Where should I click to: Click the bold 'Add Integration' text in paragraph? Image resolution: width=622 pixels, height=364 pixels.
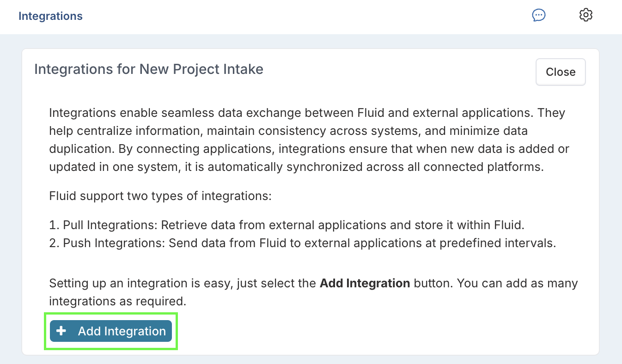(365, 283)
